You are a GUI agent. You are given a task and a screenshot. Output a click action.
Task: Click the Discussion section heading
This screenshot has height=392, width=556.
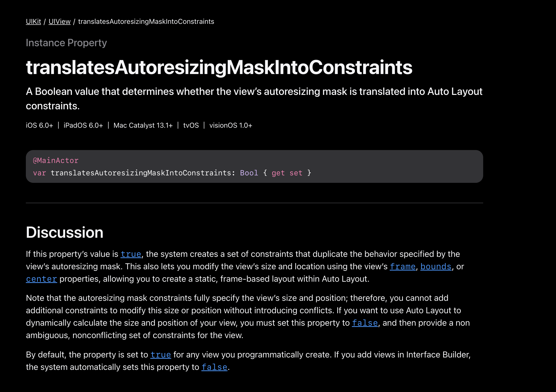point(64,233)
